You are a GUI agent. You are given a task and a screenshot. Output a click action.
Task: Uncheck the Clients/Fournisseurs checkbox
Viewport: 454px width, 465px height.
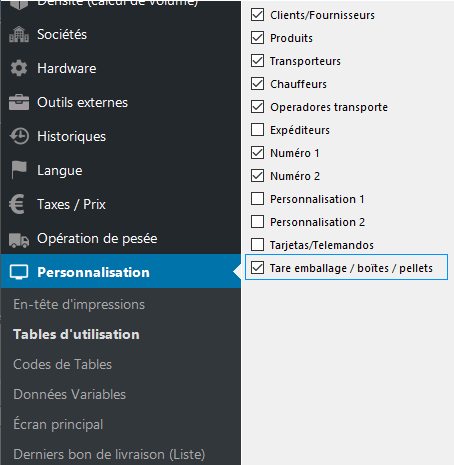point(257,15)
